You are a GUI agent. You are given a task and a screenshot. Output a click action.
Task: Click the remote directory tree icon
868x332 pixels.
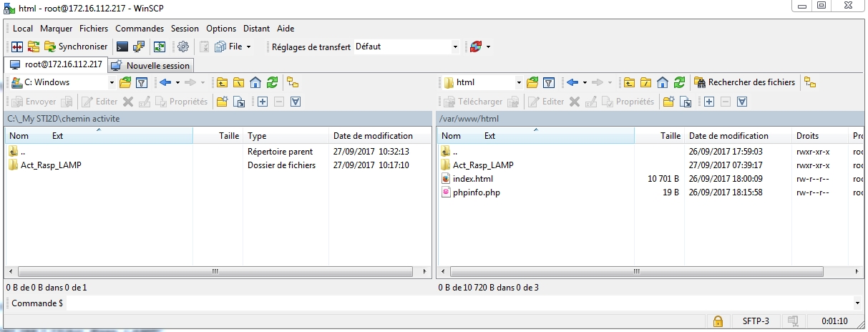(x=809, y=82)
